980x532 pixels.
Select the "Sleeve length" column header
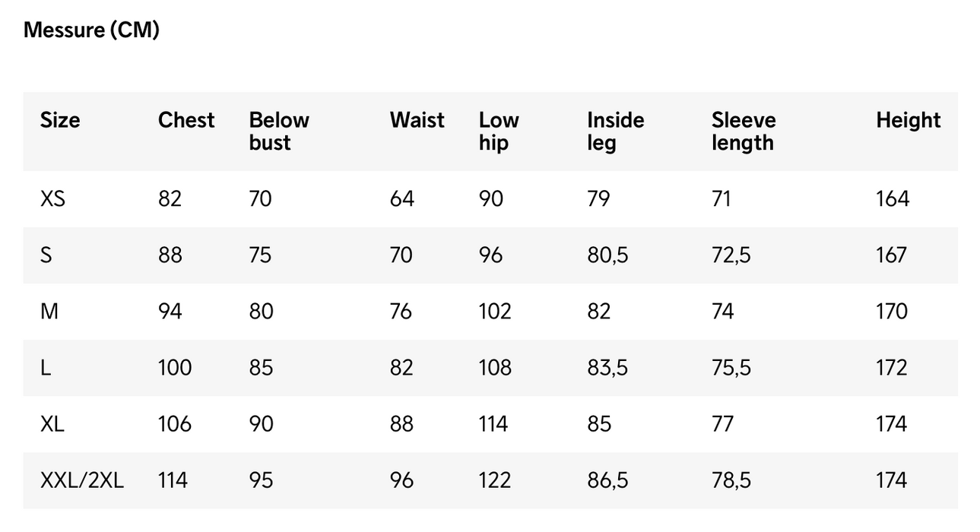744,131
